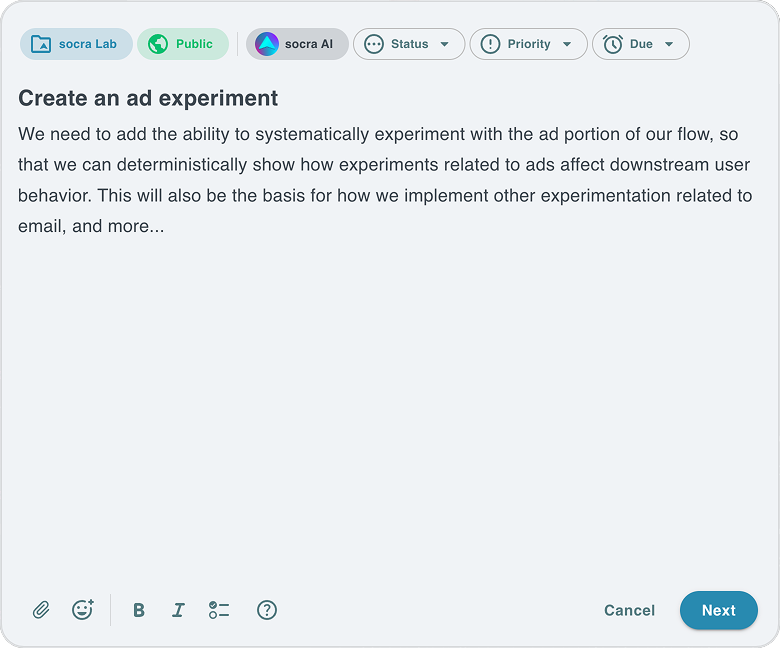Click the socra AI logo icon

tap(267, 44)
